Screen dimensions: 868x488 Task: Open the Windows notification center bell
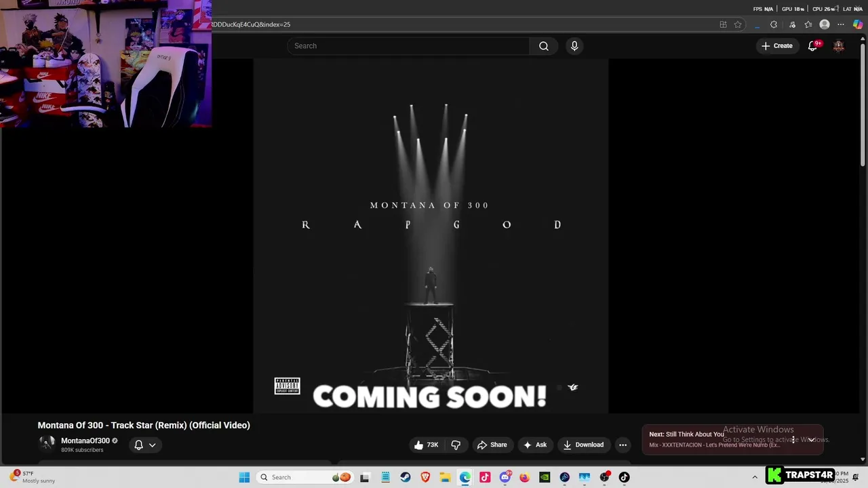click(x=856, y=477)
